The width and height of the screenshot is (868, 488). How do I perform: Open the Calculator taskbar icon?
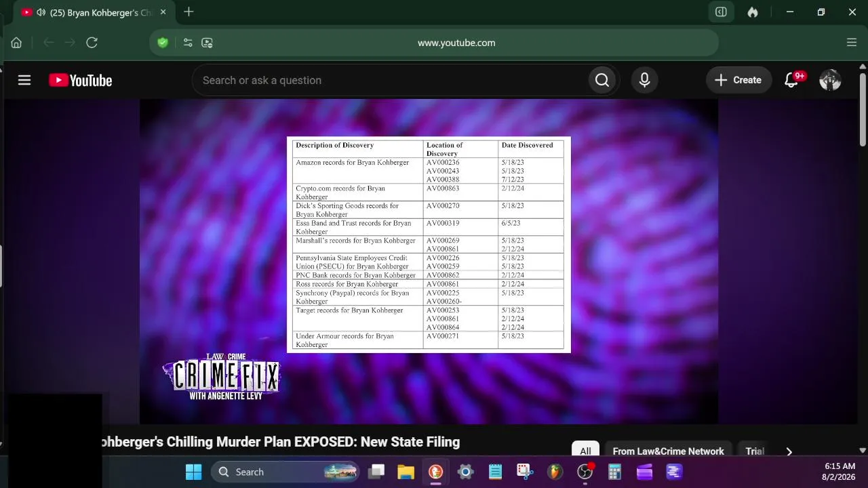(614, 472)
